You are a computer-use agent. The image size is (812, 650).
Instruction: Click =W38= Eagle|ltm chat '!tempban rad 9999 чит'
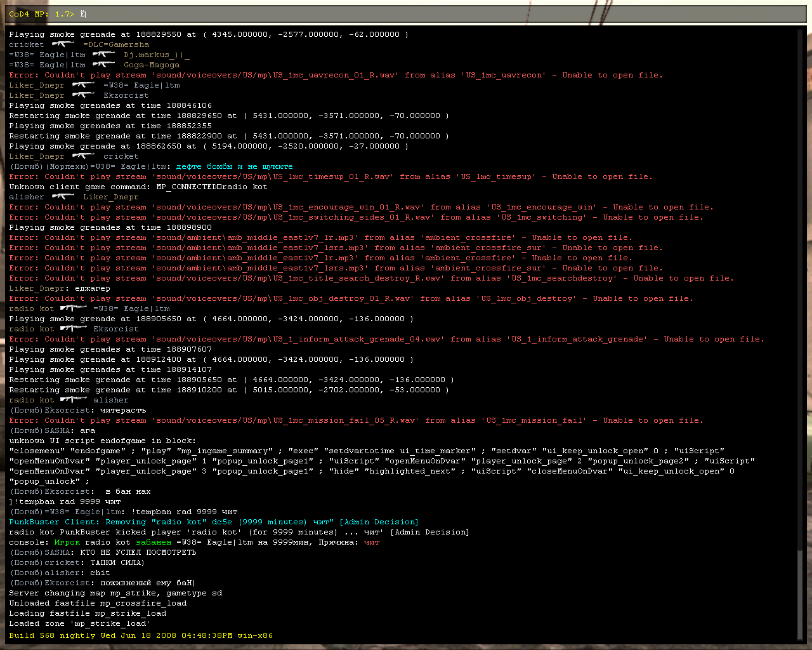(123, 512)
